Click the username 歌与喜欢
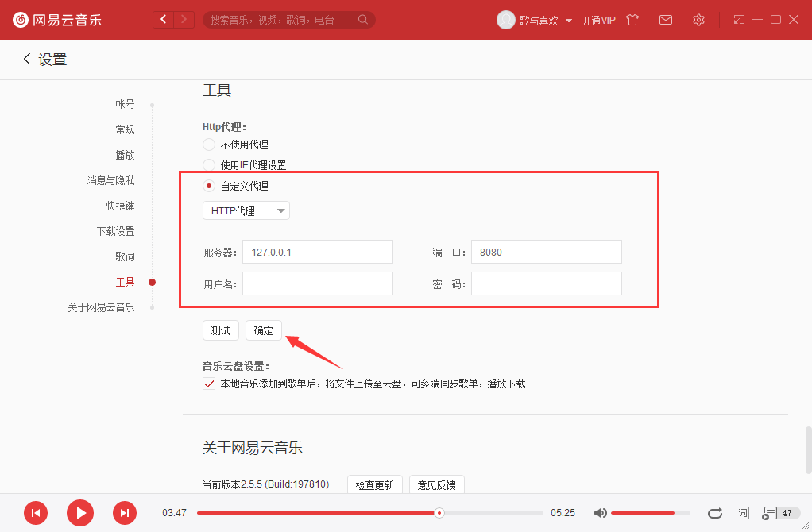The height and width of the screenshot is (532, 812). 539,20
